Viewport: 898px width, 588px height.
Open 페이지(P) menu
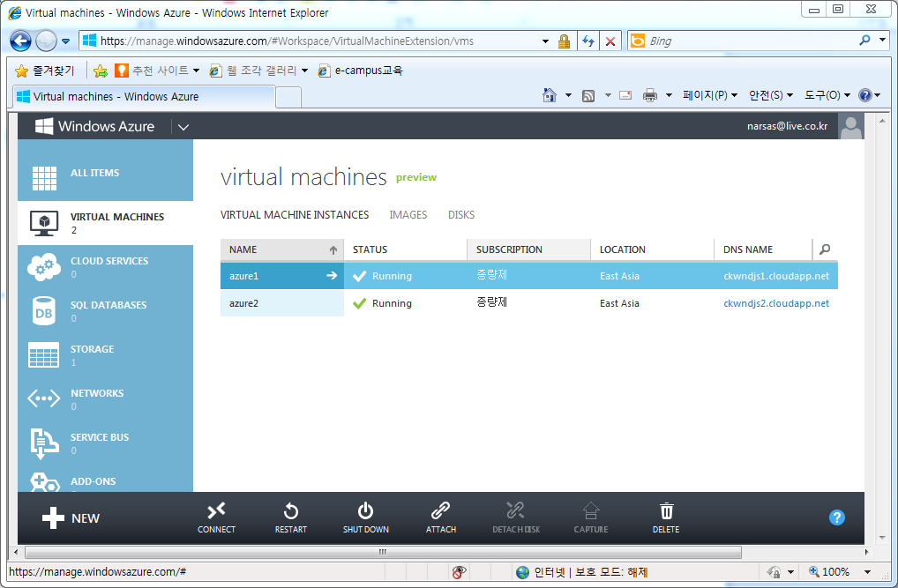[709, 95]
